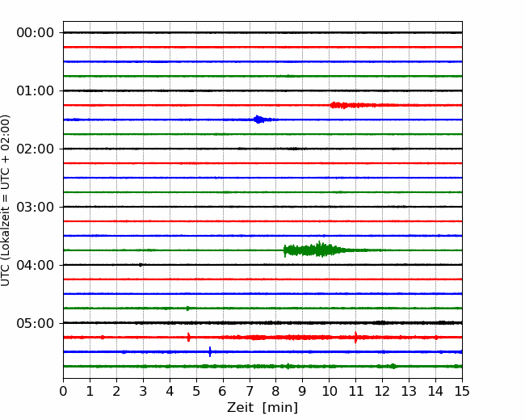The image size is (525, 420).
Task: Click x-axis tick label 4
Action: tap(170, 391)
